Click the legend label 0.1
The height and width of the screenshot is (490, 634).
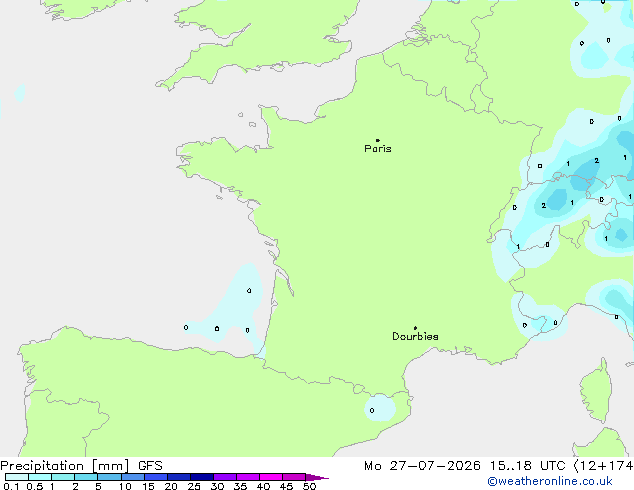11,486
